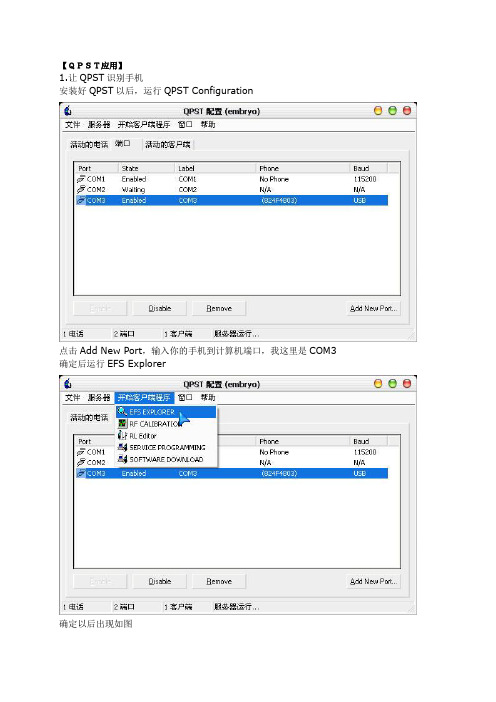Close highlighted 开始客户端程序 menu in lower window
496x702 pixels.
click(144, 398)
